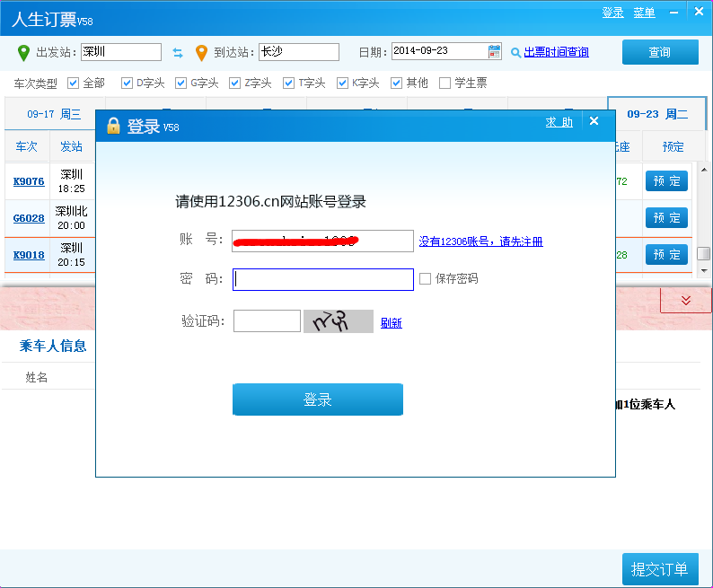Click the magnifier icon for 出票时间查询
The width and height of the screenshot is (713, 588).
coord(515,52)
